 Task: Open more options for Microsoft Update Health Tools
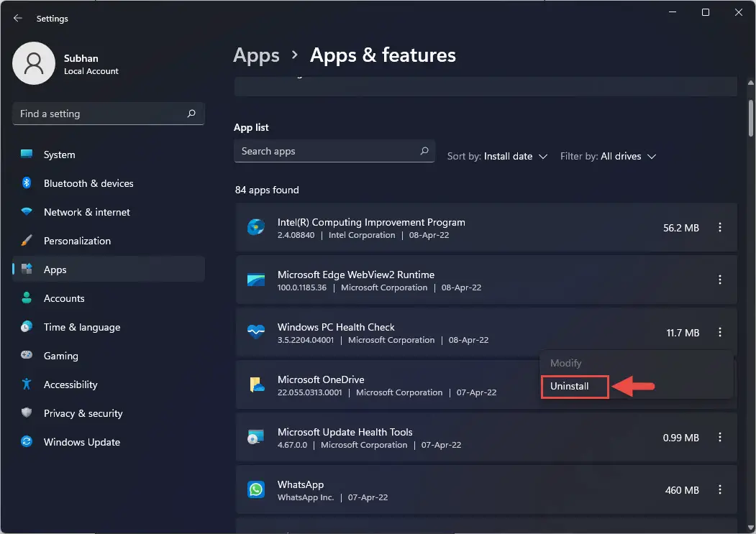720,437
